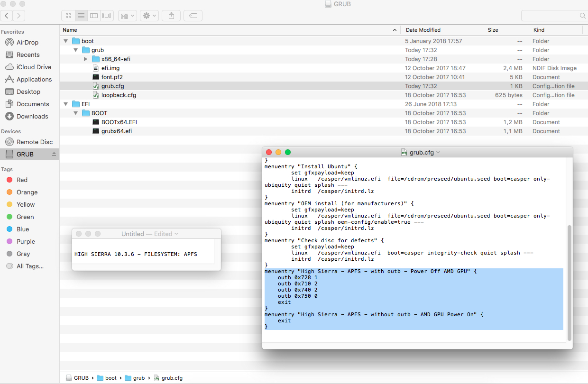Select the Yellow tag

pos(26,204)
